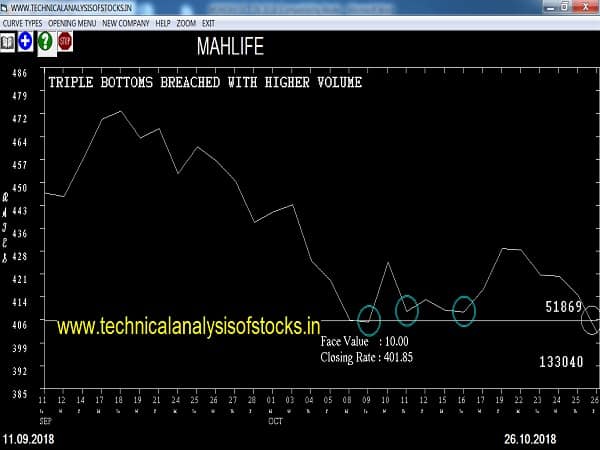600x450 pixels.
Task: Select New Company from menu bar
Action: pyautogui.click(x=126, y=22)
